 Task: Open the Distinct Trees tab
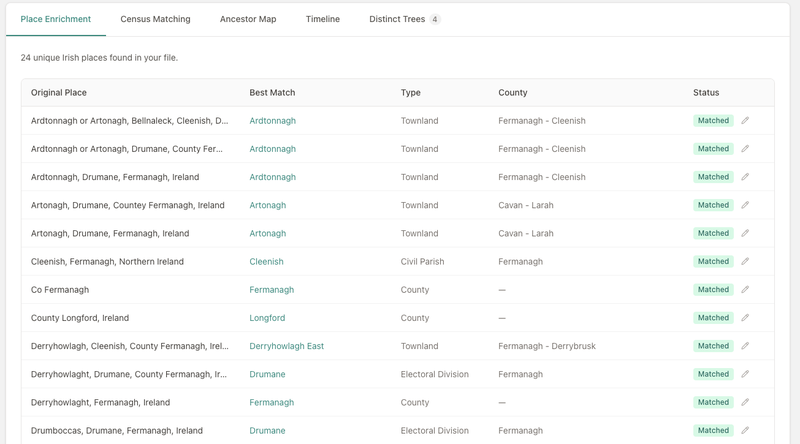(405, 19)
